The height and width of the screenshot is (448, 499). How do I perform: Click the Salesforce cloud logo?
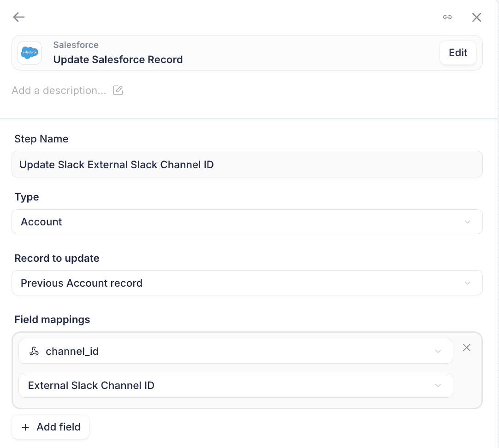30,53
